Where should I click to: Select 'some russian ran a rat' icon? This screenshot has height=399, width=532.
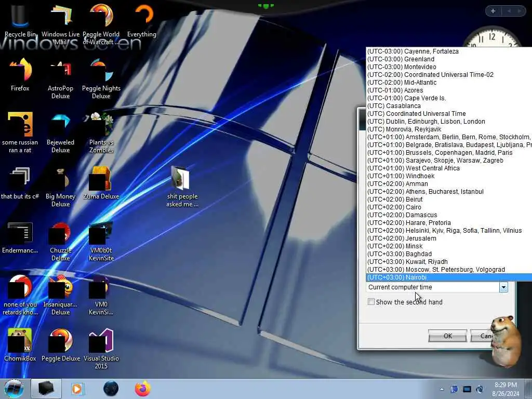(20, 132)
